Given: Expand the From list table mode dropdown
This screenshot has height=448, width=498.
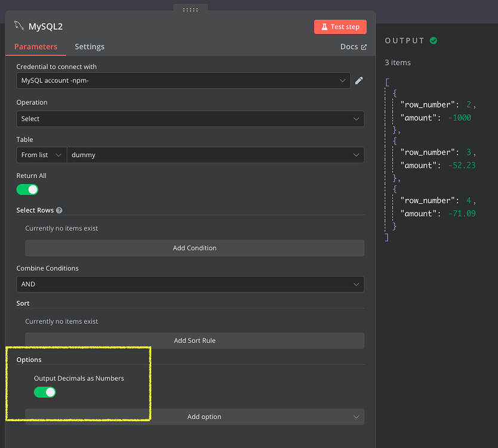Looking at the screenshot, I should (x=41, y=155).
